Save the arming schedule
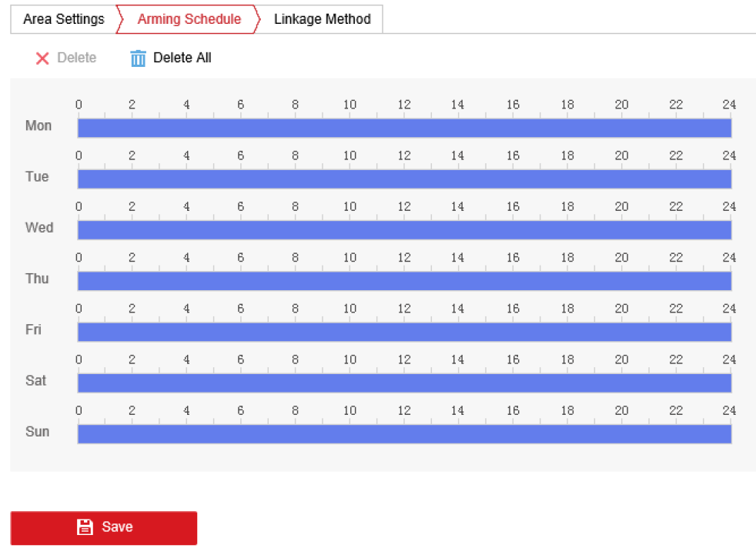The width and height of the screenshot is (756, 555). tap(104, 528)
